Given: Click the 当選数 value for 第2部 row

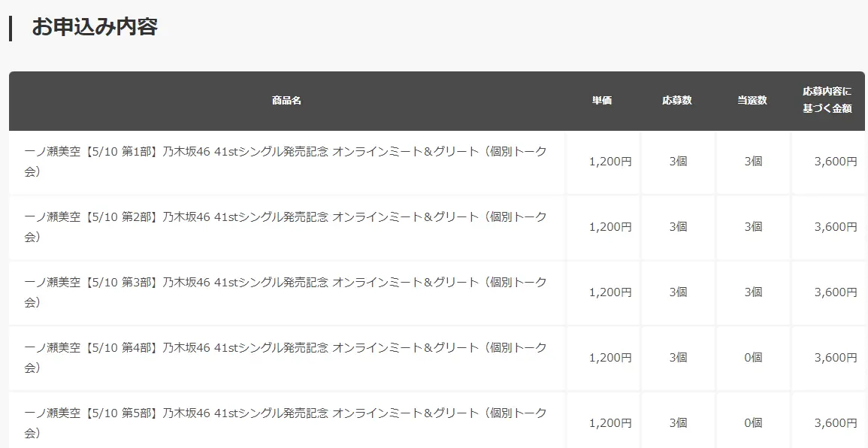Looking at the screenshot, I should tap(753, 227).
